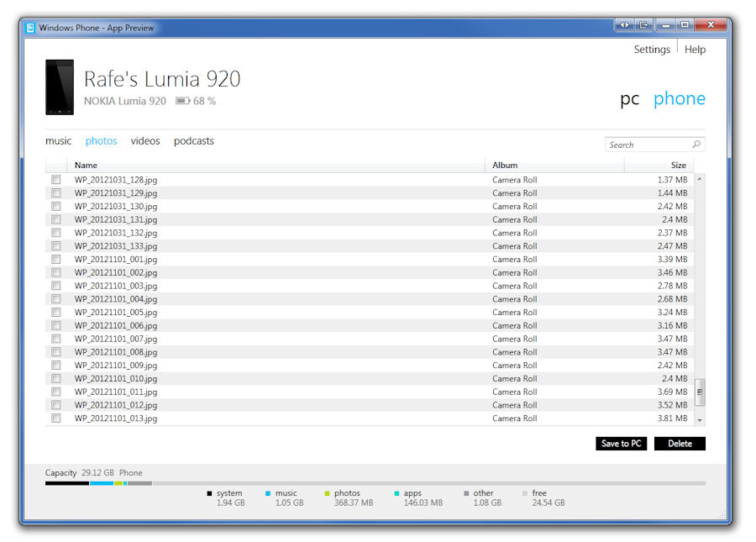
Task: Click the search magnifier icon
Action: click(x=696, y=145)
